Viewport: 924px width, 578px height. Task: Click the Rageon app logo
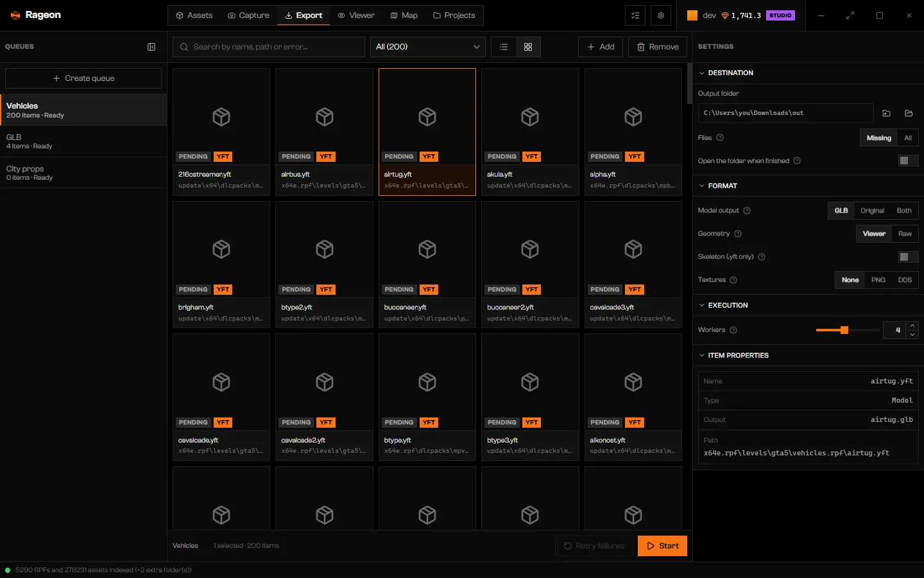(x=15, y=15)
